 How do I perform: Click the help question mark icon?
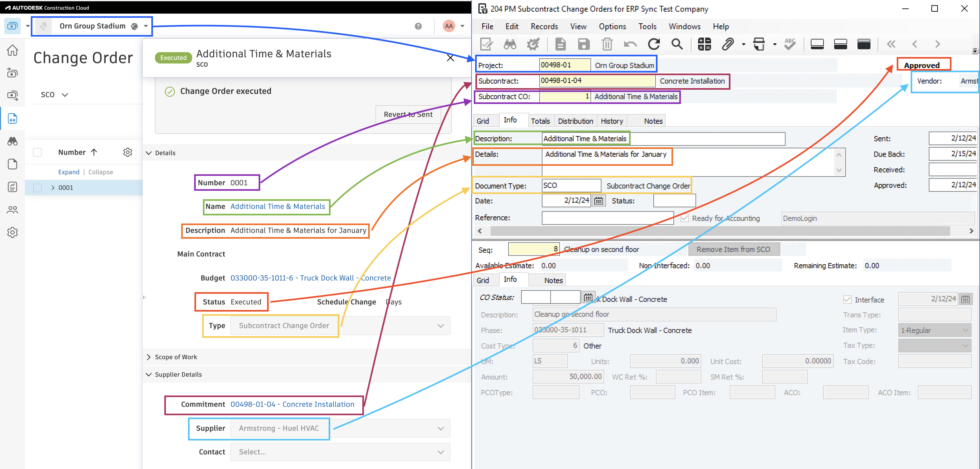pos(418,26)
